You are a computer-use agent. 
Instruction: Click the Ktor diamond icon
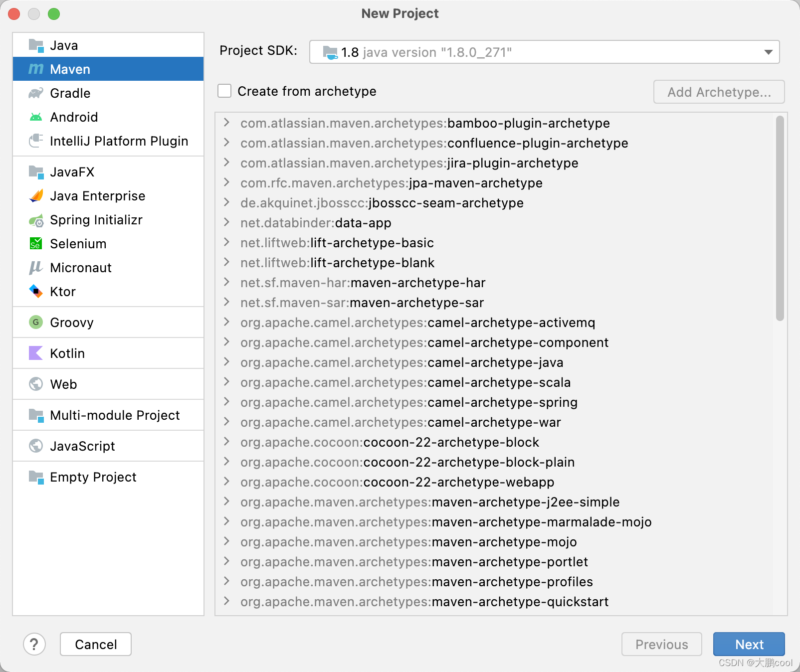coord(36,291)
